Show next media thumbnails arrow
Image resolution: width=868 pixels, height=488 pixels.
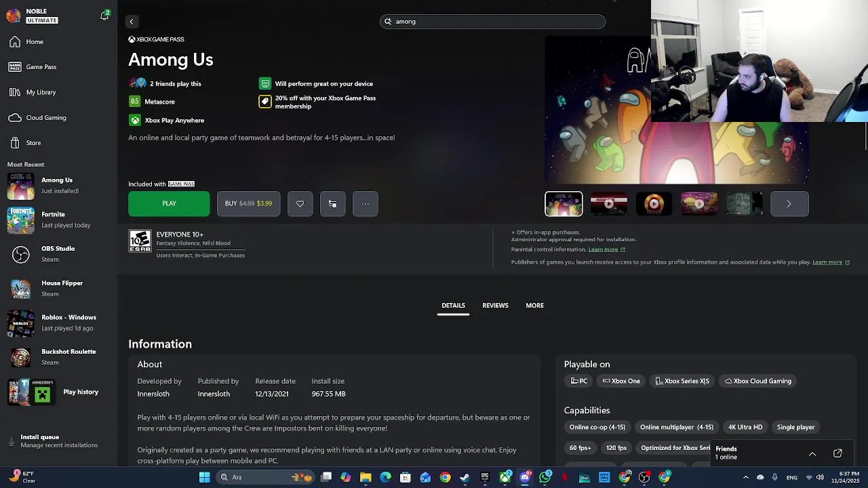pyautogui.click(x=789, y=204)
